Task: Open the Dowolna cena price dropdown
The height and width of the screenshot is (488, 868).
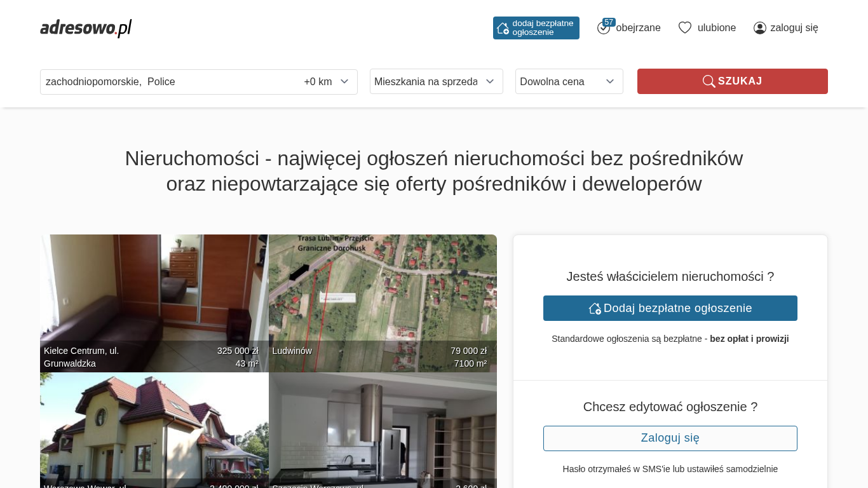Action: (569, 81)
